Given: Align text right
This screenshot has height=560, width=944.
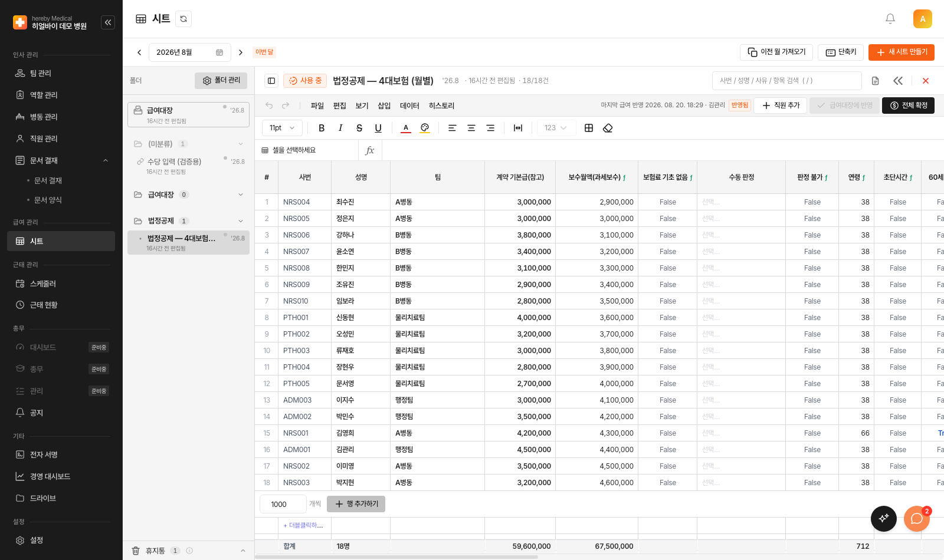Looking at the screenshot, I should 490,128.
